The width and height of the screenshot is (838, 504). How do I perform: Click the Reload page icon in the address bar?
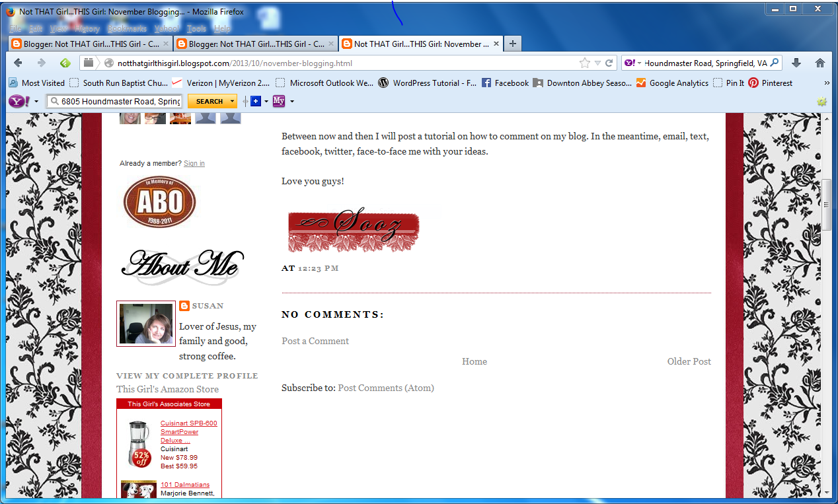[x=609, y=63]
